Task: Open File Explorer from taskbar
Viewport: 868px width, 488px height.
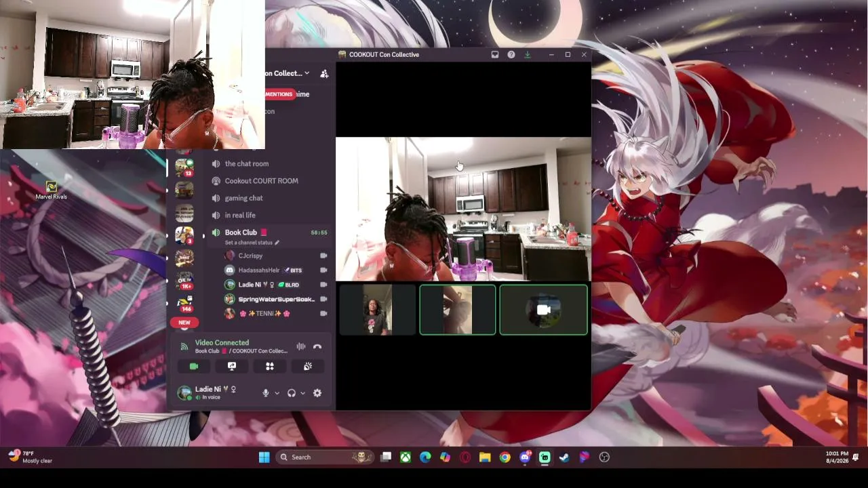Action: tap(485, 457)
